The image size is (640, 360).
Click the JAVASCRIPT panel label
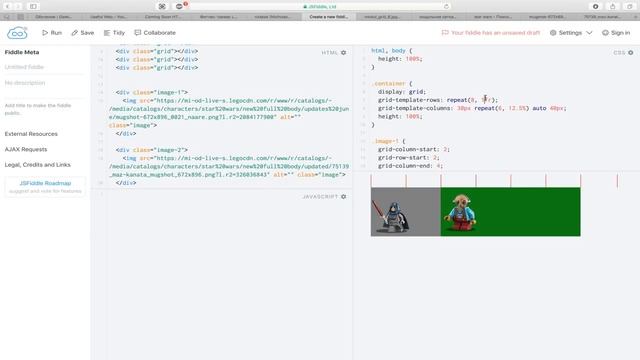320,197
